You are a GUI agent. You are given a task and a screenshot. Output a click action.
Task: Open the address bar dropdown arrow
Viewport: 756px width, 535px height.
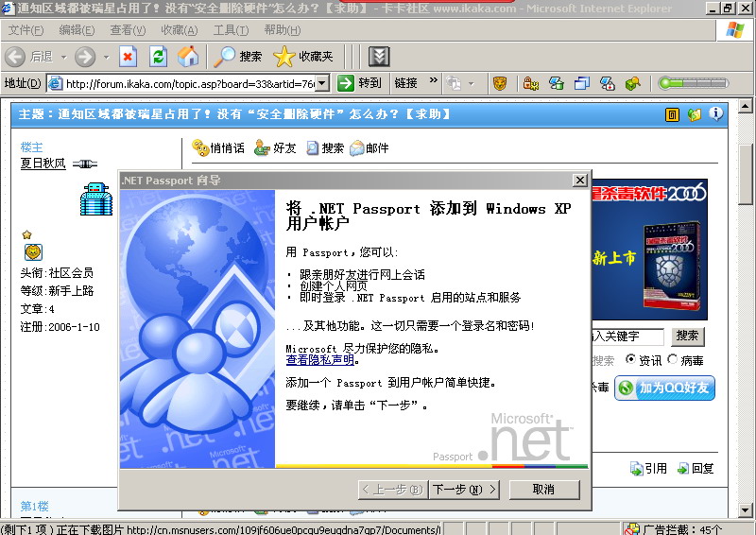(323, 83)
